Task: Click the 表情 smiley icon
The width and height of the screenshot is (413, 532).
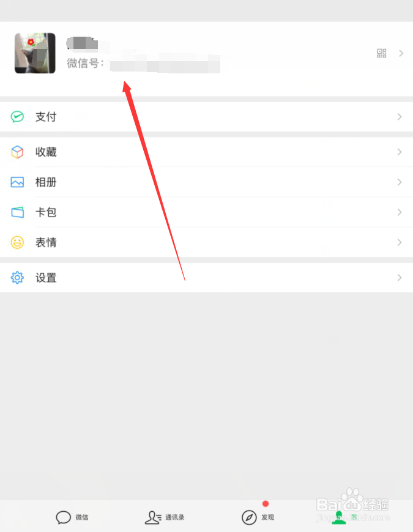Action: pos(17,243)
